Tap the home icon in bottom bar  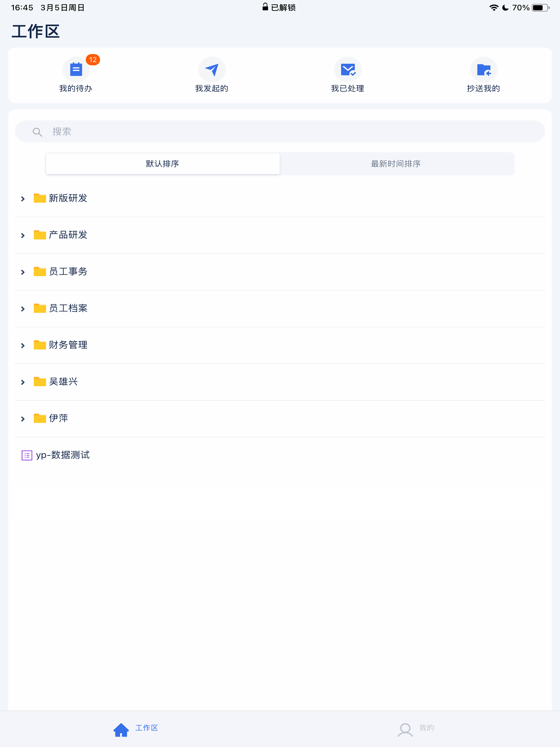point(121,730)
